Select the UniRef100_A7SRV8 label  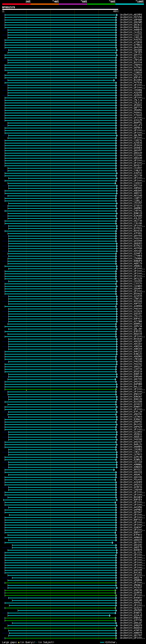click(131, 42)
